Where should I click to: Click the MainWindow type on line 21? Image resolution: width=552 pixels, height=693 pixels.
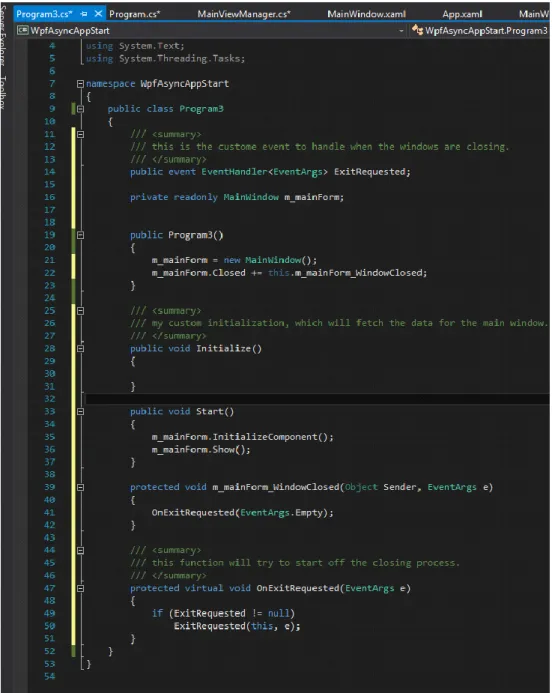(273, 260)
